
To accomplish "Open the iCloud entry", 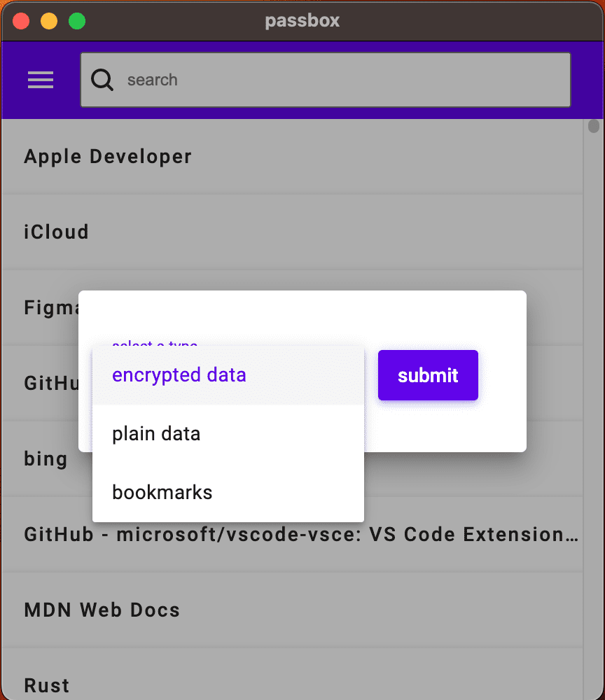I will coord(293,232).
